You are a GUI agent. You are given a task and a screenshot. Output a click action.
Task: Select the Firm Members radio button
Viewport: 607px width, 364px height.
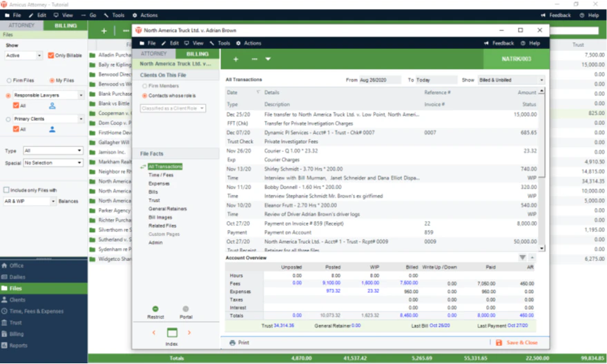pyautogui.click(x=144, y=86)
